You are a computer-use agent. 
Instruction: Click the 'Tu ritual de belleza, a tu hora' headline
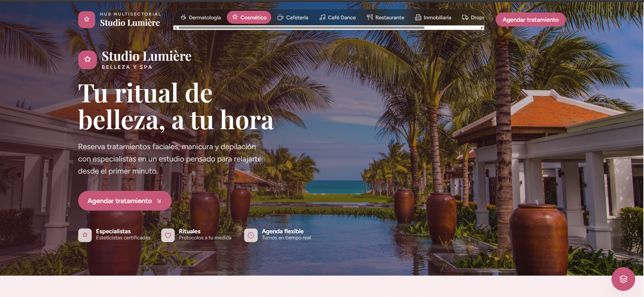click(x=176, y=106)
